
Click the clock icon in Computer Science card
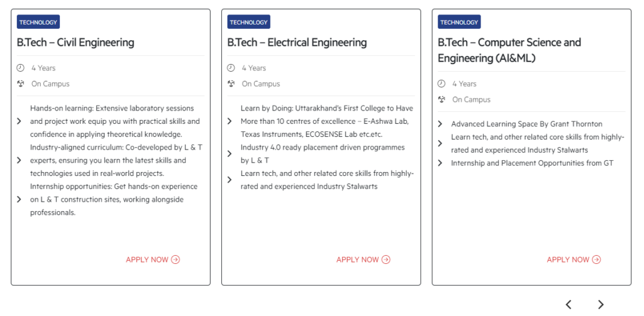pyautogui.click(x=441, y=84)
